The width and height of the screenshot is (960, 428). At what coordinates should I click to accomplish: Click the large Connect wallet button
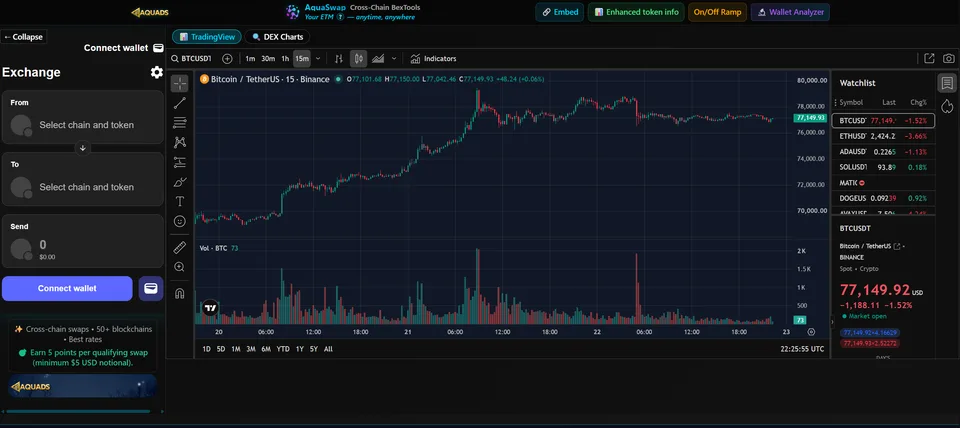[67, 288]
